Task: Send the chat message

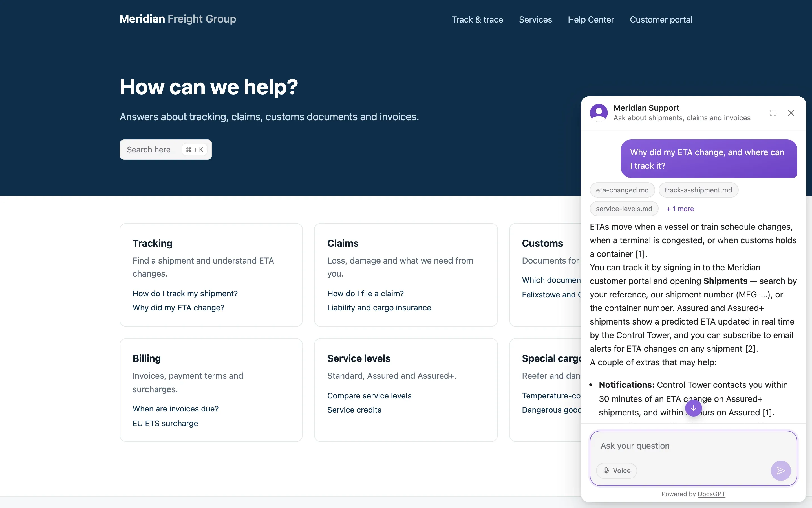Action: pos(781,471)
